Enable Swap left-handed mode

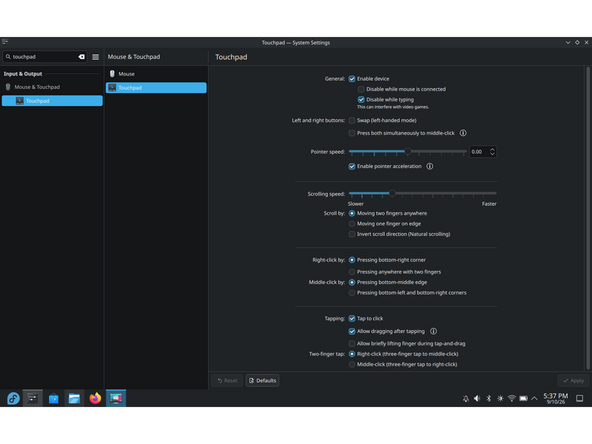352,120
